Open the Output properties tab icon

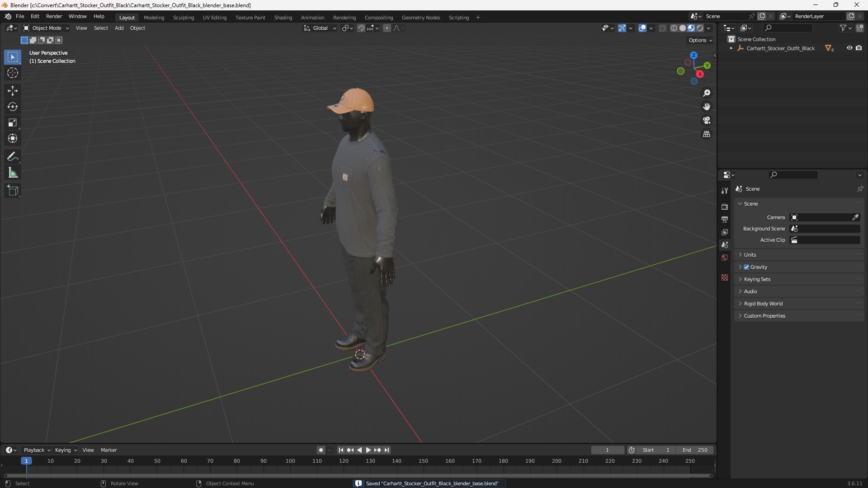[725, 219]
